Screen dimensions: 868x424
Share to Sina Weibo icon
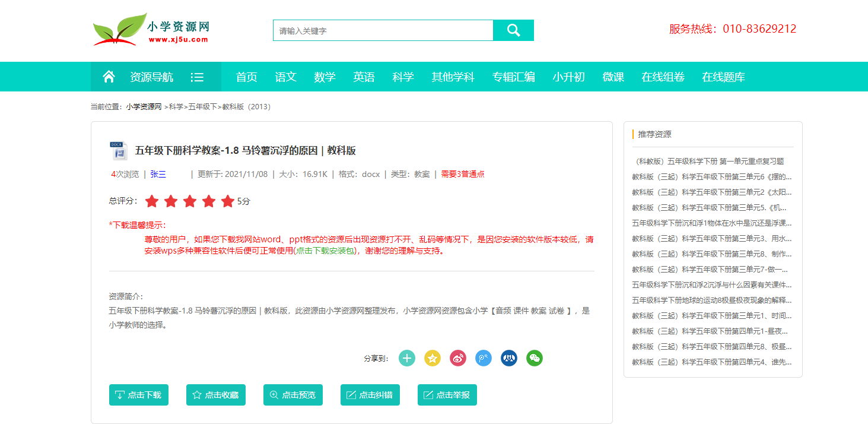(458, 358)
